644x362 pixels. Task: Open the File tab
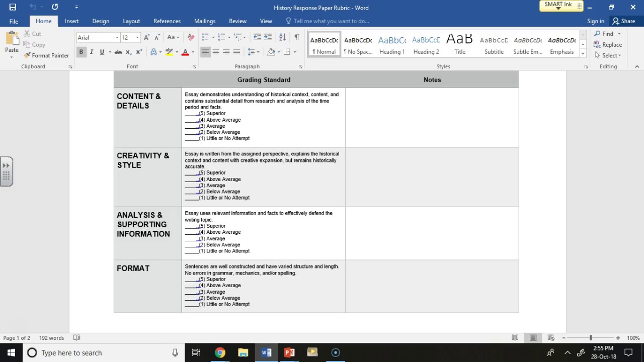coord(14,21)
